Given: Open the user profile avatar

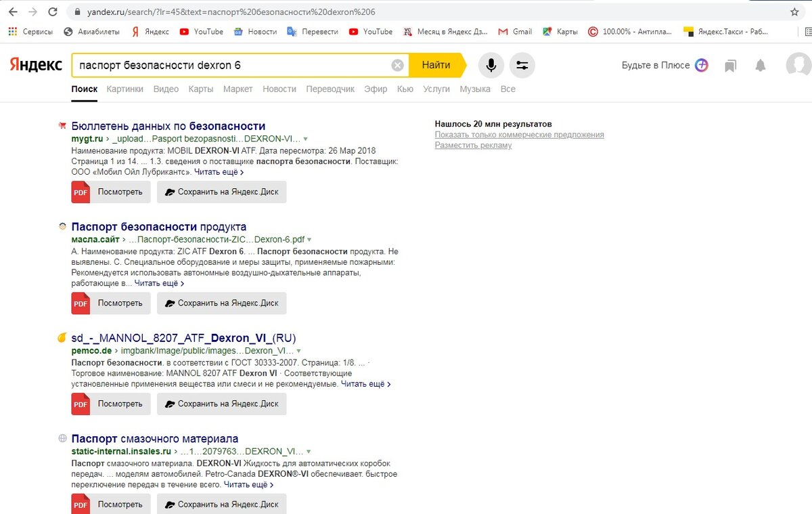Looking at the screenshot, I should point(798,65).
